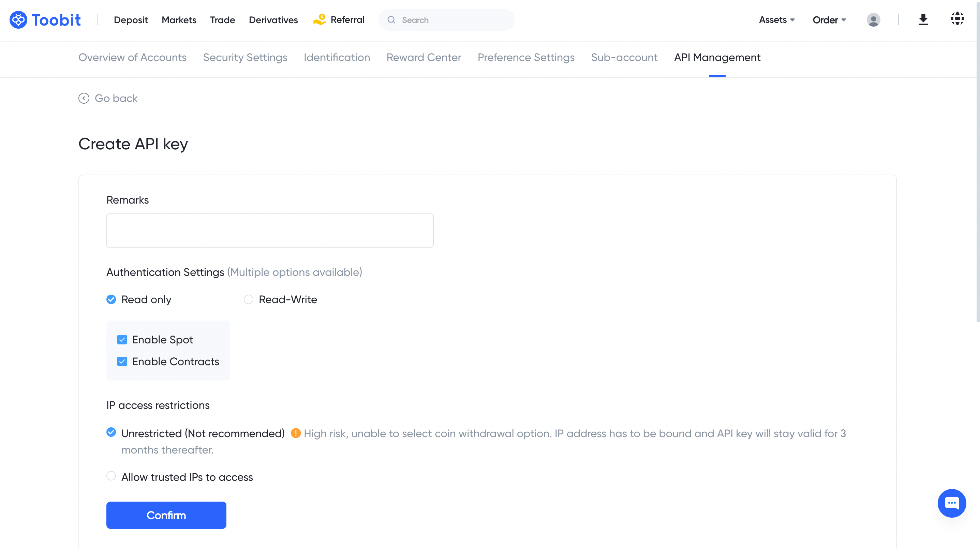The height and width of the screenshot is (549, 980).
Task: Select the Read-Write option
Action: (249, 299)
